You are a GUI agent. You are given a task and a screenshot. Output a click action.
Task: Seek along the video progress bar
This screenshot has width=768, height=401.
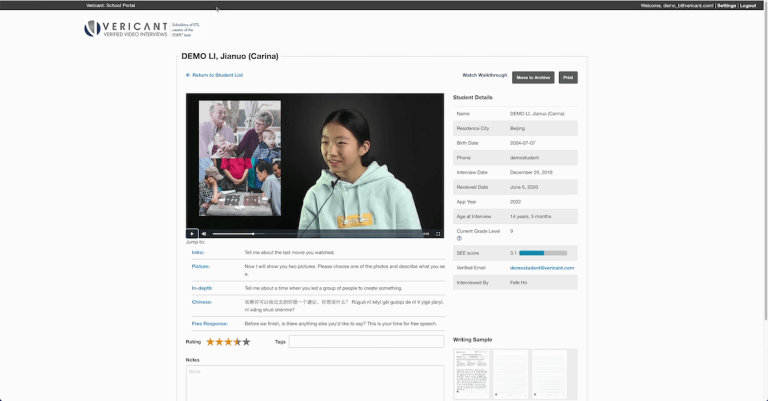(x=316, y=234)
